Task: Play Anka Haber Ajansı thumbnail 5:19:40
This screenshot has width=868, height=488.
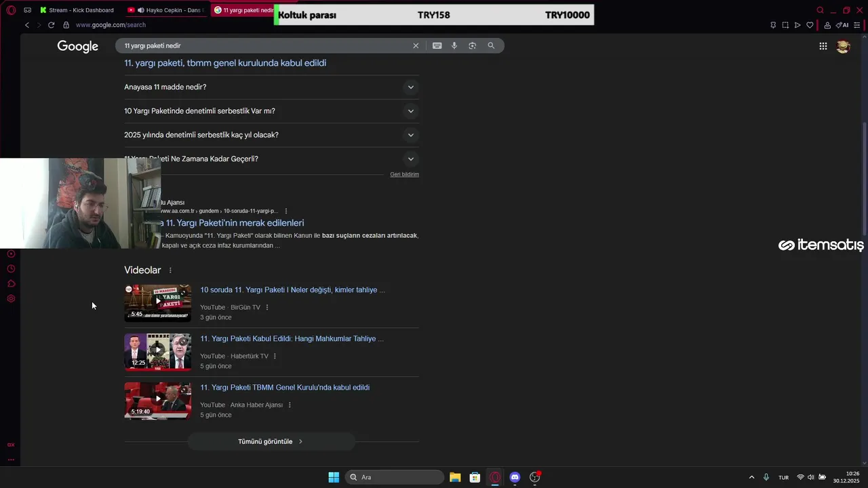Action: tap(157, 401)
